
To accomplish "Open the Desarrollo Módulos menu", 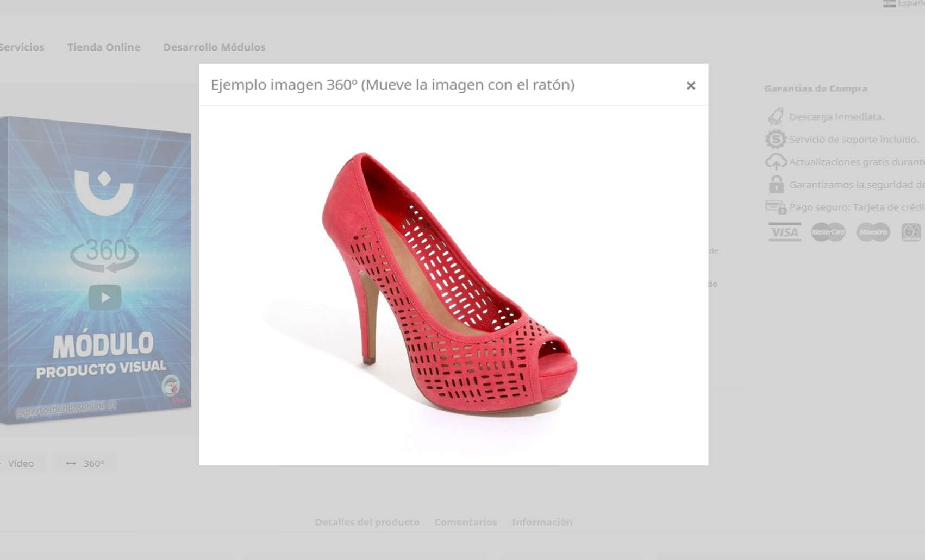I will pyautogui.click(x=214, y=47).
